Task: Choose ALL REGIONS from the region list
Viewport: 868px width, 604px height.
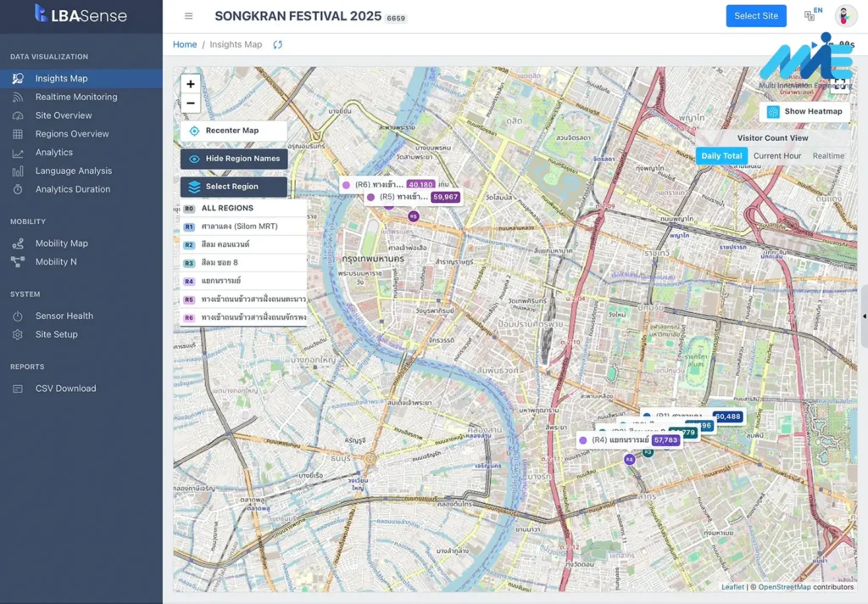Action: pos(227,209)
